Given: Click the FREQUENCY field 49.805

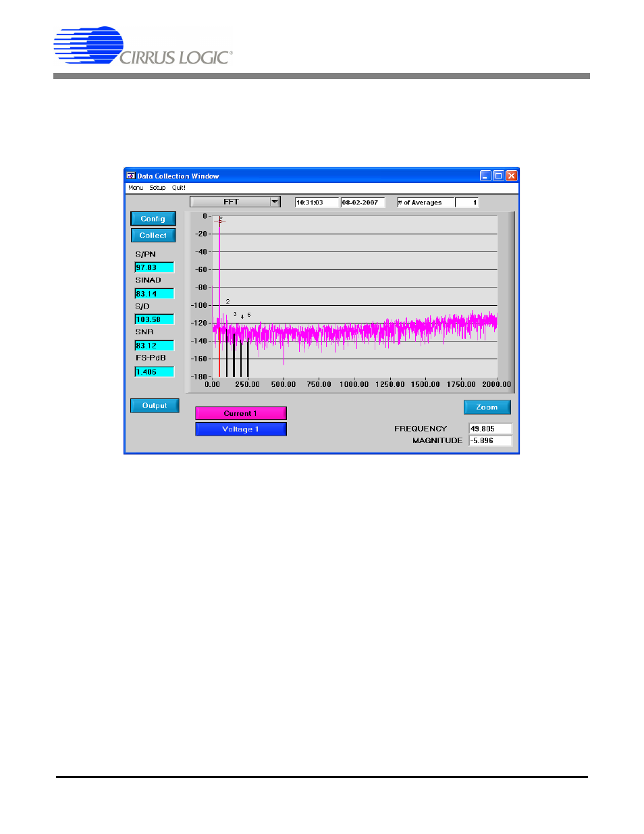Looking at the screenshot, I should (x=490, y=429).
